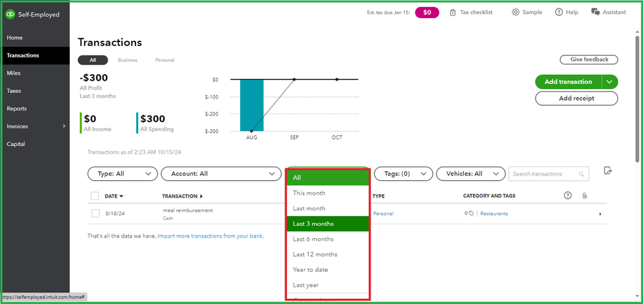Open the Tax checklist clipboard icon

[x=452, y=12]
